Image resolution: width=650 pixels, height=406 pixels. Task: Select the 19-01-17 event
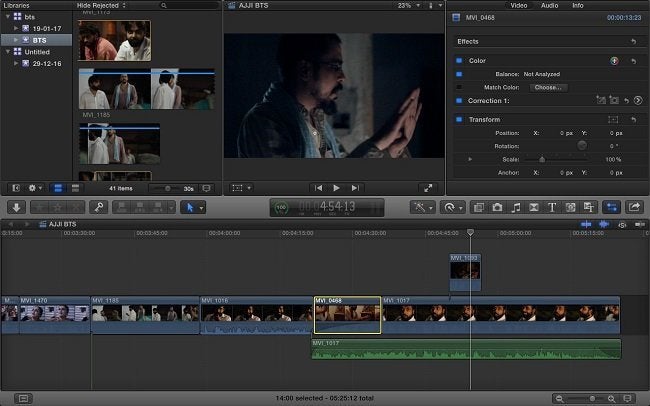(46, 28)
